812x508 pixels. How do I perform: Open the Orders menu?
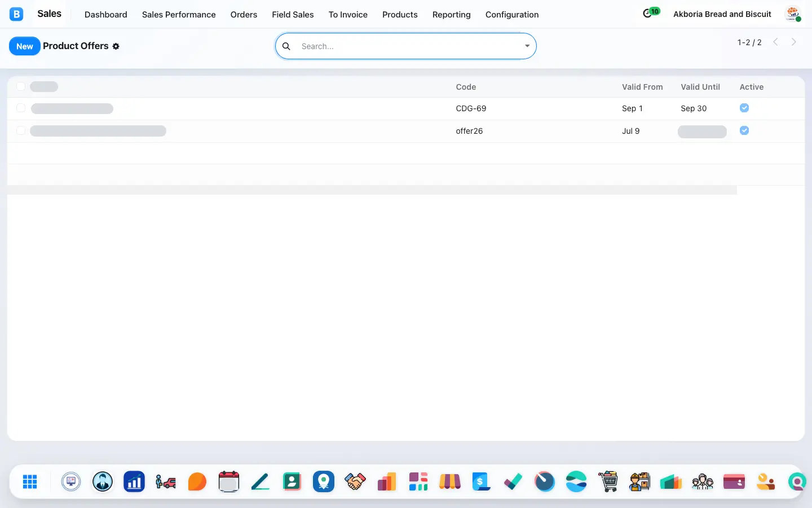[x=244, y=15]
